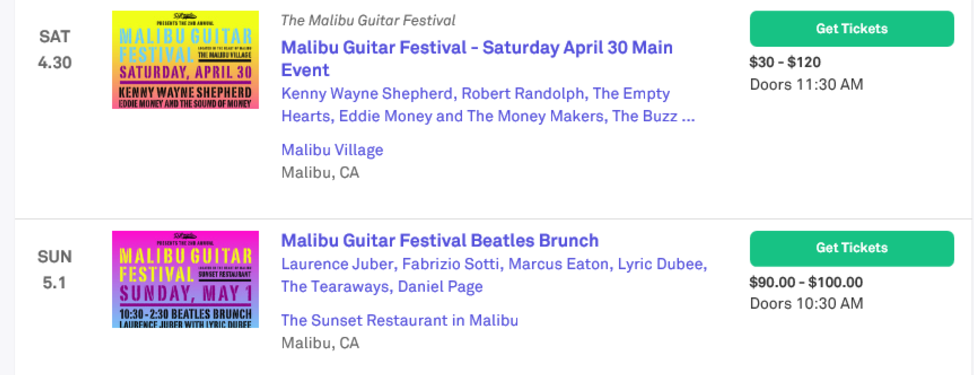Image resolution: width=974 pixels, height=375 pixels.
Task: Go to The Sunset Restaurant in Malibu venue
Action: point(399,320)
